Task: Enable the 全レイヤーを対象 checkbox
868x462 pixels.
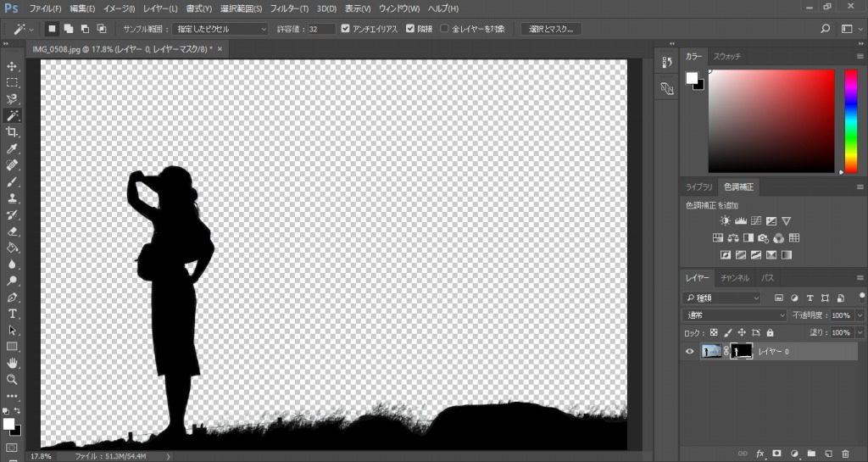Action: (x=445, y=29)
